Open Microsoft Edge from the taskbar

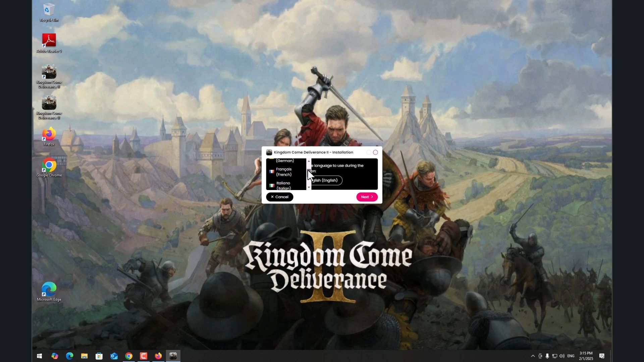tap(69, 356)
